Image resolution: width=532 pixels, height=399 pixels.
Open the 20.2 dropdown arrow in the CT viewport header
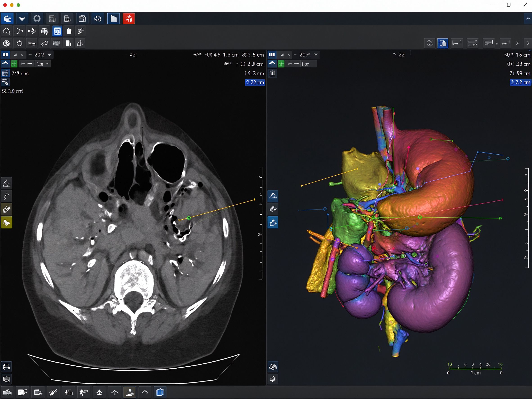tap(49, 55)
